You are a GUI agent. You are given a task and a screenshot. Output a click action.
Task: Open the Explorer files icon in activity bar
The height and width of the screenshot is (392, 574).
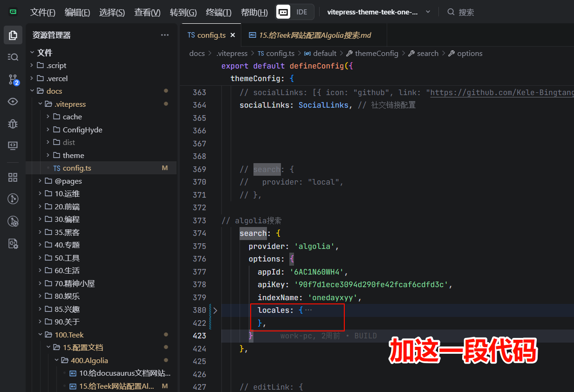click(x=13, y=35)
